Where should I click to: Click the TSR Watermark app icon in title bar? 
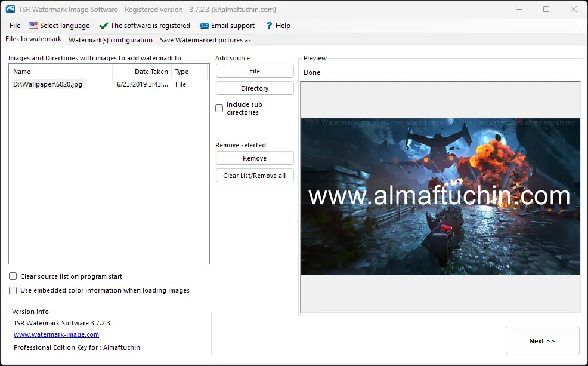11,9
